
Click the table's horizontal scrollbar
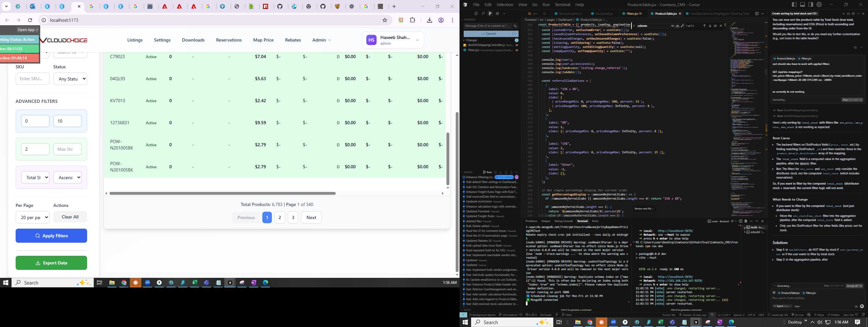point(222,194)
